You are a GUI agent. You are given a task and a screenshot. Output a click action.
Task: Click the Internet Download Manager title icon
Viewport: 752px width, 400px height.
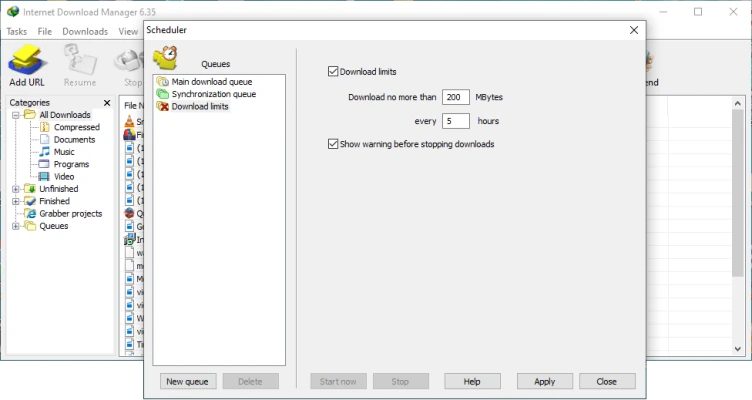tap(13, 12)
